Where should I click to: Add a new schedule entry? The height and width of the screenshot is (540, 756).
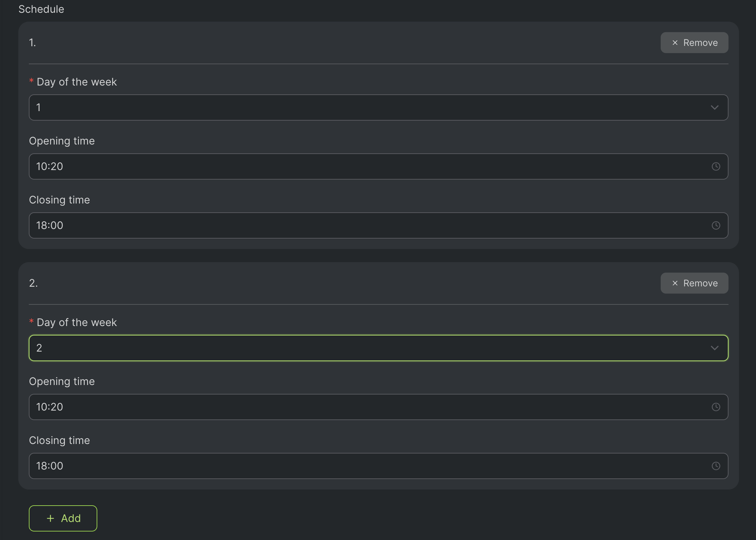(63, 518)
